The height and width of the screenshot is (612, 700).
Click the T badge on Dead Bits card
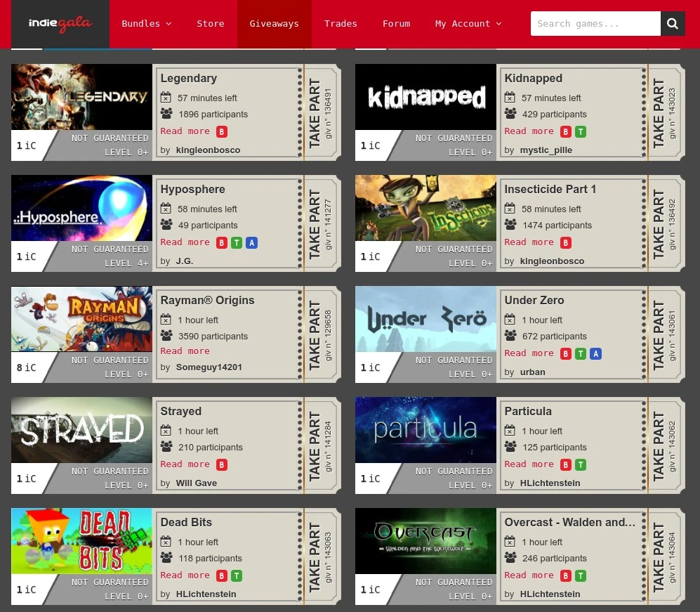(x=237, y=576)
